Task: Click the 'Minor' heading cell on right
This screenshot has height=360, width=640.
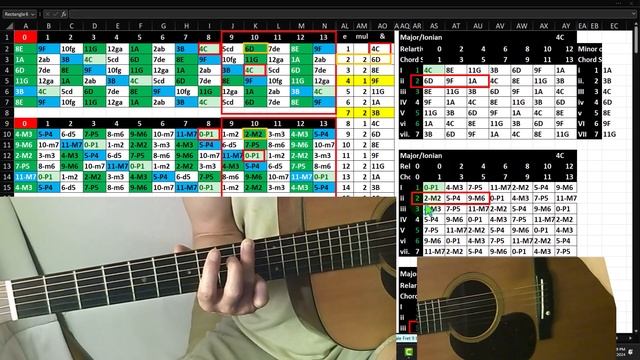Action: [x=589, y=49]
